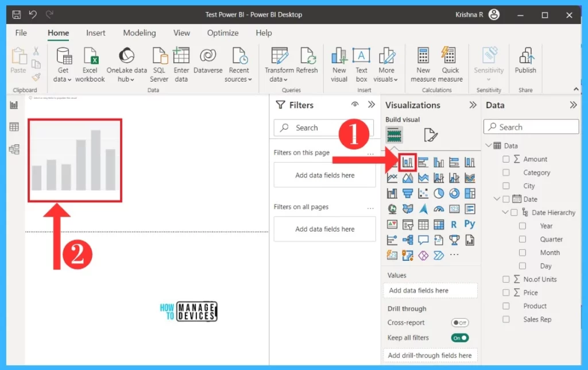Select the gauge visual
The image size is (588, 370).
click(x=439, y=209)
